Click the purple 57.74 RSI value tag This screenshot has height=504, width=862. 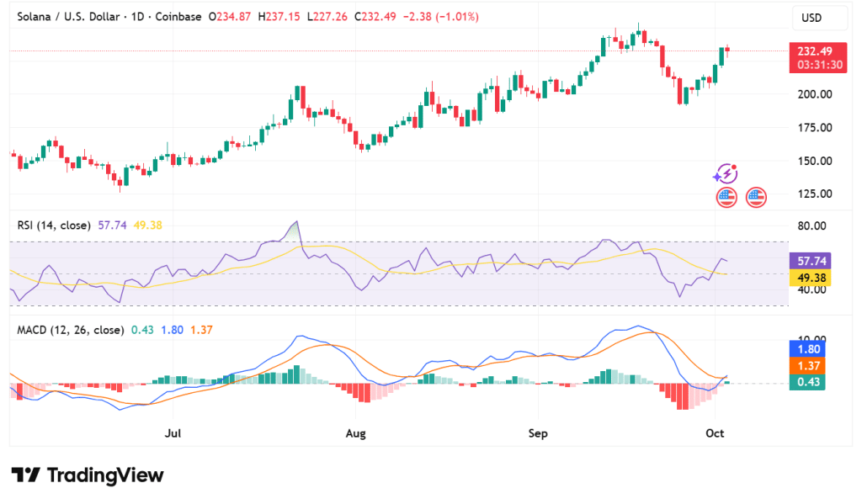pyautogui.click(x=814, y=261)
